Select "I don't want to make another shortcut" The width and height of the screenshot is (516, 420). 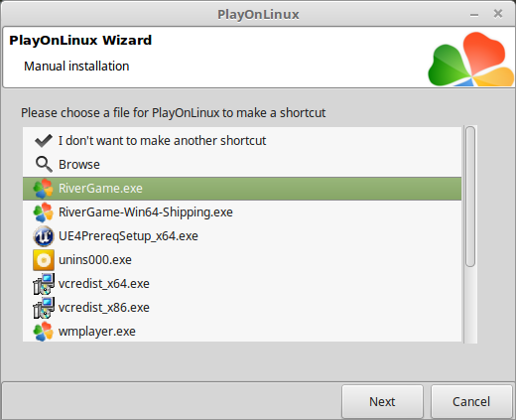(242, 141)
